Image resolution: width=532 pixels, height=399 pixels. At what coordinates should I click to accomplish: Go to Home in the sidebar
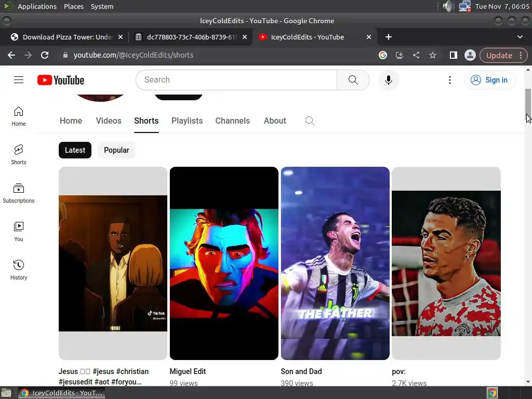(19, 116)
